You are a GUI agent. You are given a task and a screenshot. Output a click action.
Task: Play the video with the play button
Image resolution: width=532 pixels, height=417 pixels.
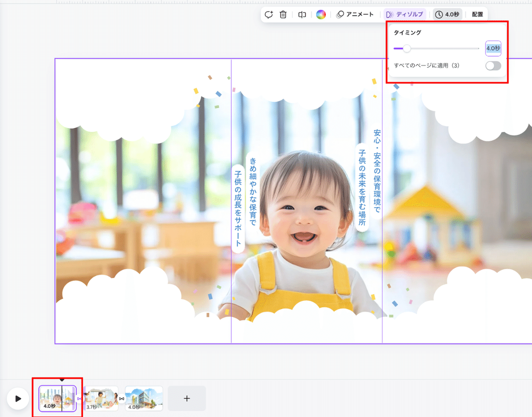tap(18, 398)
